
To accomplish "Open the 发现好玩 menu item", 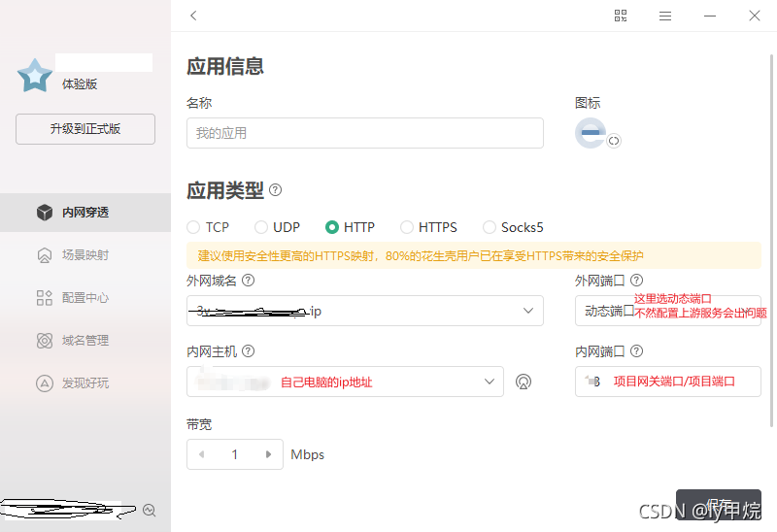I will [85, 382].
